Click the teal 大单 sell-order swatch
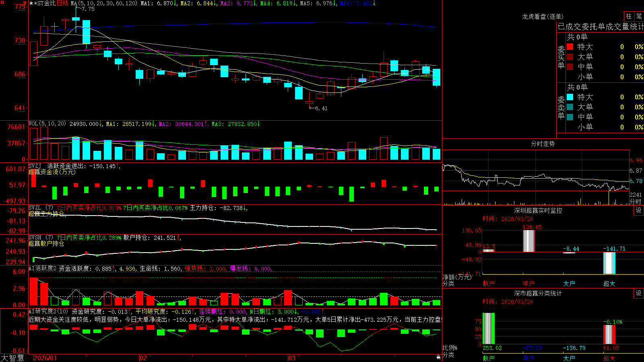644x362 pixels. point(570,107)
